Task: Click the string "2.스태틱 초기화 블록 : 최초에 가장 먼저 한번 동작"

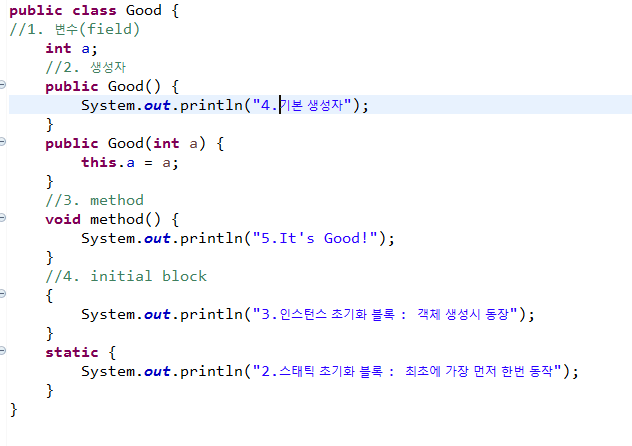Action: 407,371
